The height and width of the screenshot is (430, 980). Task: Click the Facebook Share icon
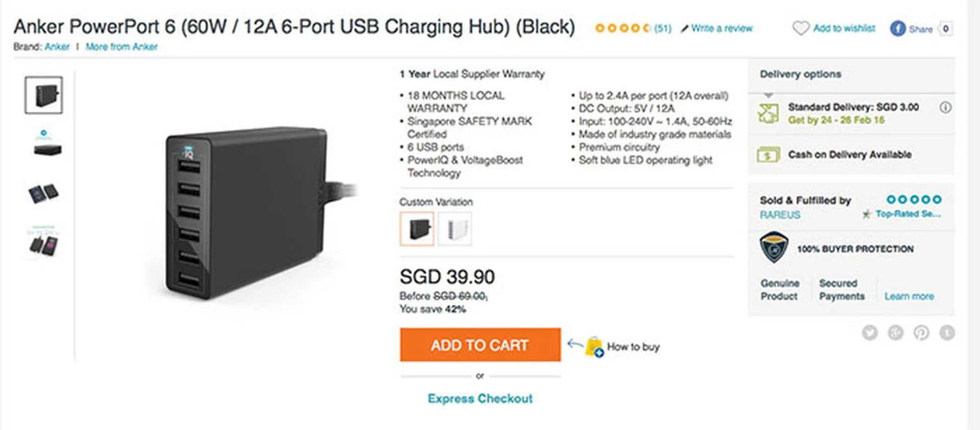pyautogui.click(x=898, y=29)
